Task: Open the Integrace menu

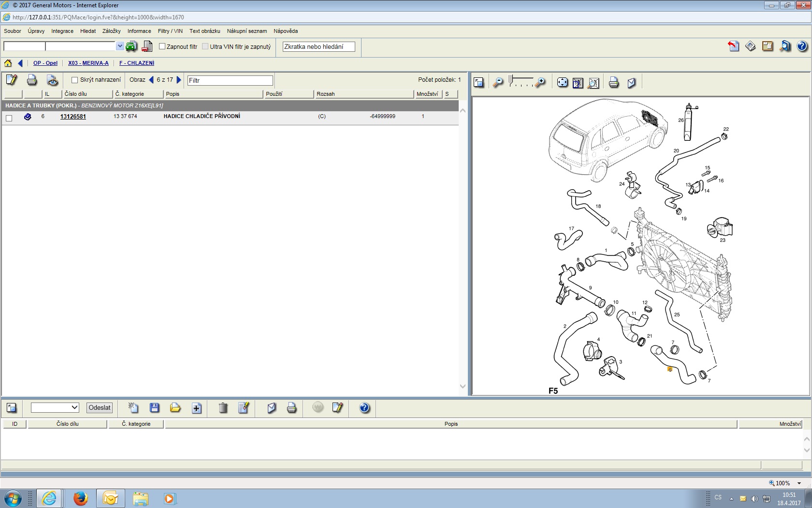Action: click(x=62, y=31)
